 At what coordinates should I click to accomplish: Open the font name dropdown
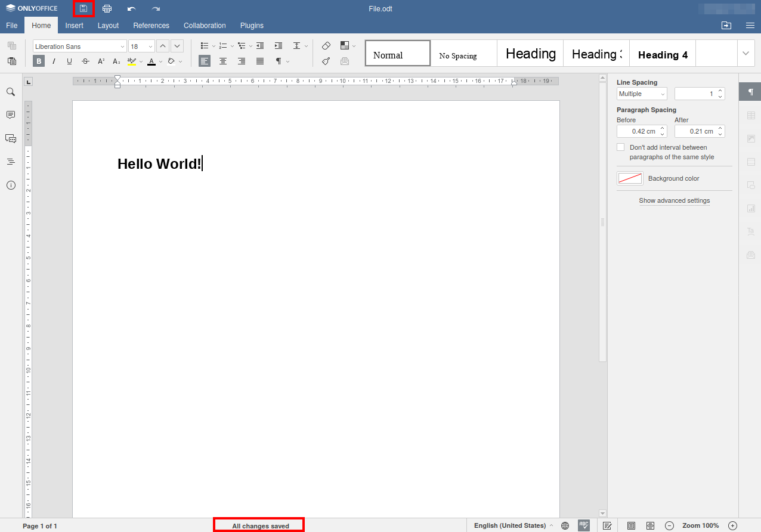pyautogui.click(x=122, y=47)
